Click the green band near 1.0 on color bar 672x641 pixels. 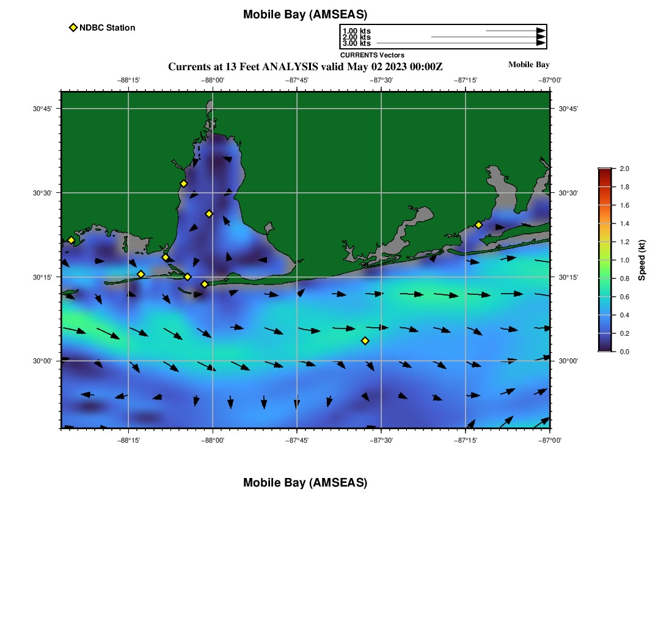click(604, 260)
